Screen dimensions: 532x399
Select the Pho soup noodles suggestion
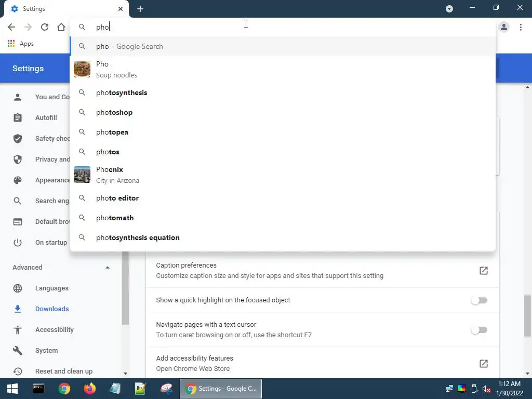pos(283,69)
